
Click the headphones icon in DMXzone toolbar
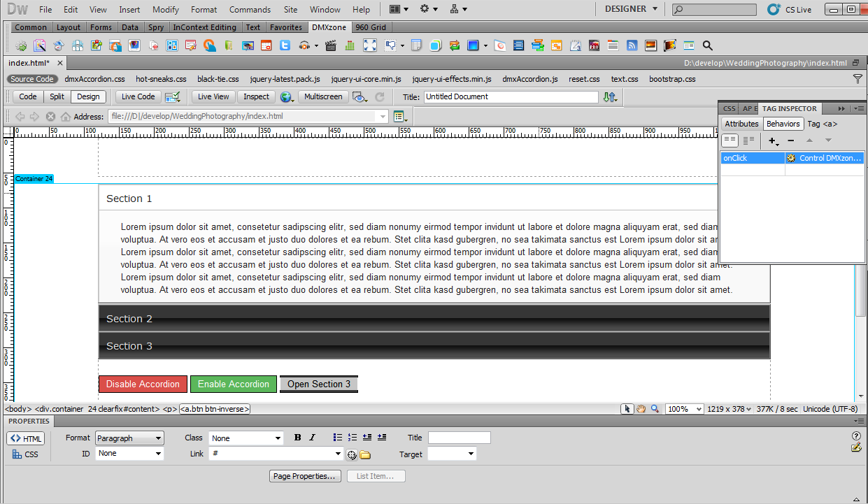point(304,45)
